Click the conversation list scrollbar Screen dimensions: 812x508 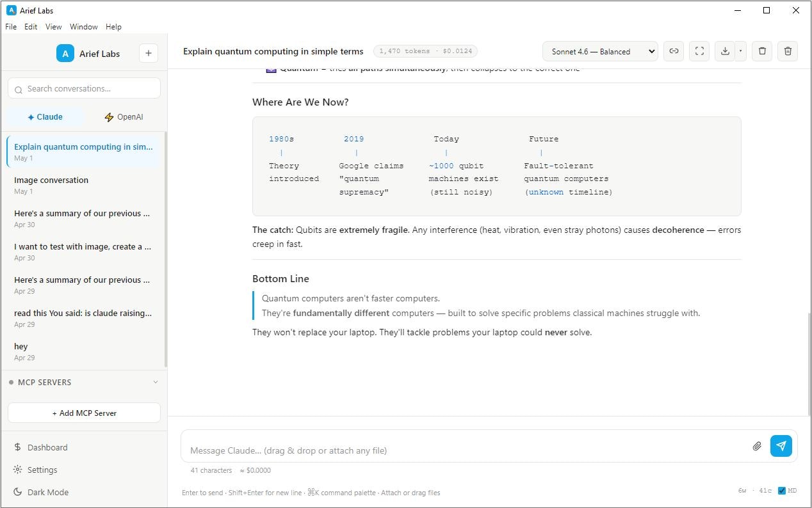point(166,250)
